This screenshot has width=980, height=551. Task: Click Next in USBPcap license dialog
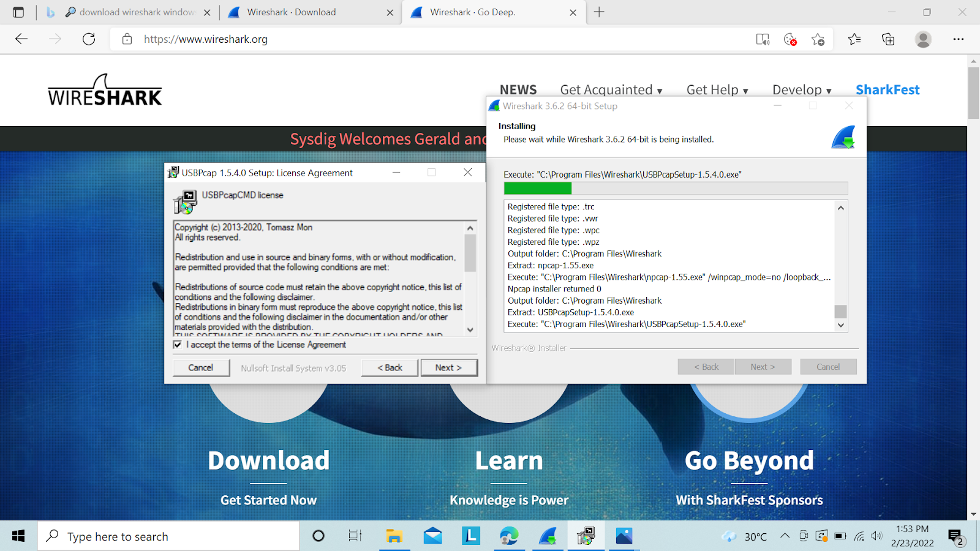point(449,367)
